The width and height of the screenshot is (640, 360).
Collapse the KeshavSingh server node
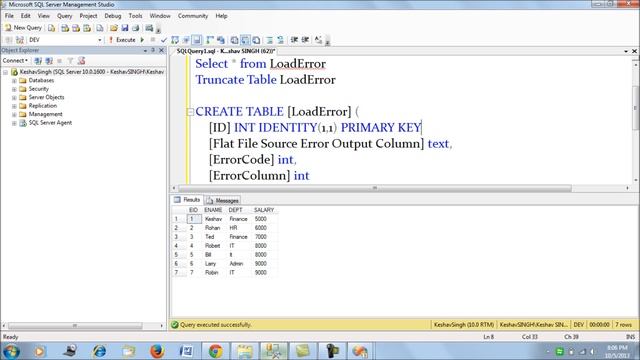point(6,72)
